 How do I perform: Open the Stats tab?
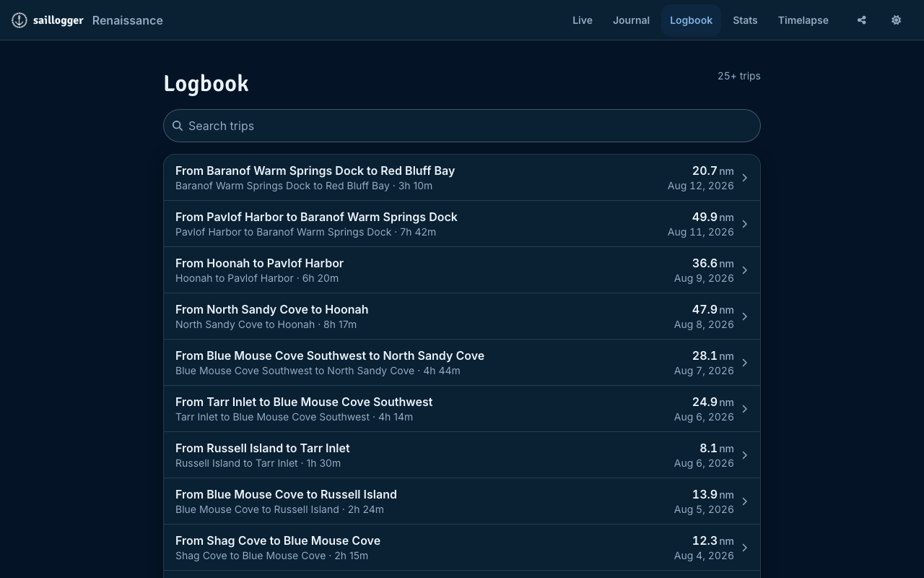(745, 20)
